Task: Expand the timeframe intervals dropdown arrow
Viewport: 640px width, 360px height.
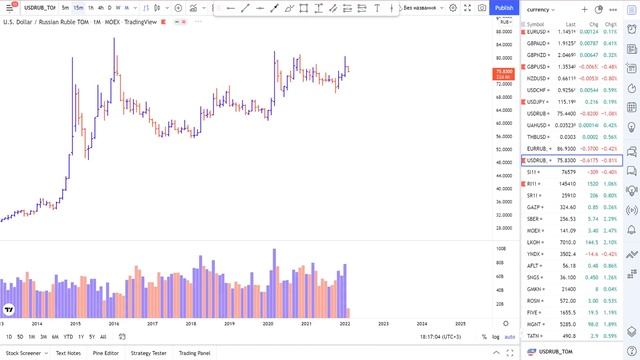Action: pos(135,8)
